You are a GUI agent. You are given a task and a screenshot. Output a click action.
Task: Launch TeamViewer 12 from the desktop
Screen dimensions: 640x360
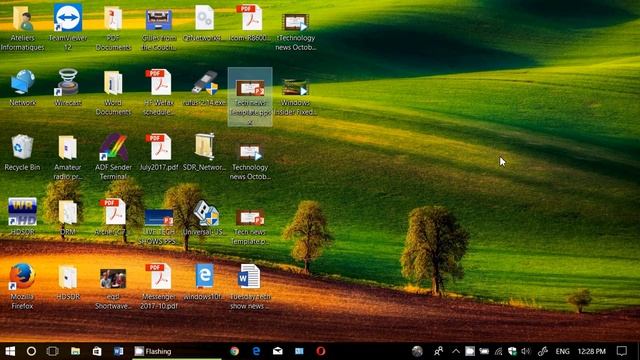tap(68, 28)
